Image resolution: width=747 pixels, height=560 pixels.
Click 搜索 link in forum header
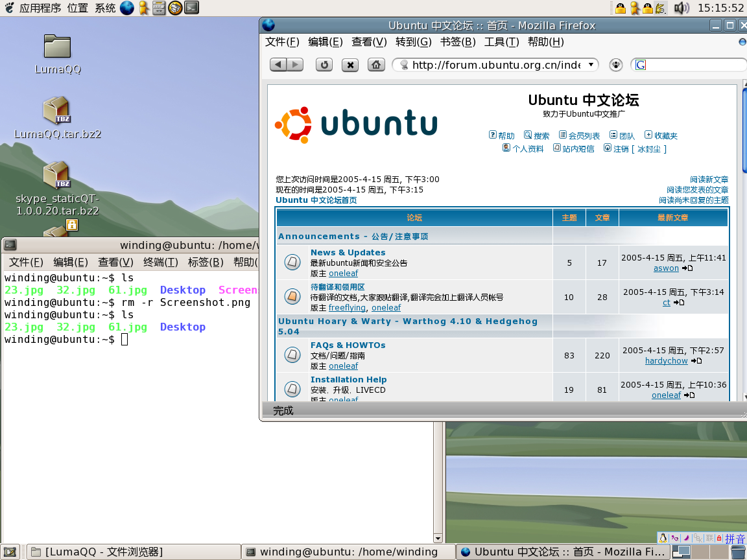point(536,135)
